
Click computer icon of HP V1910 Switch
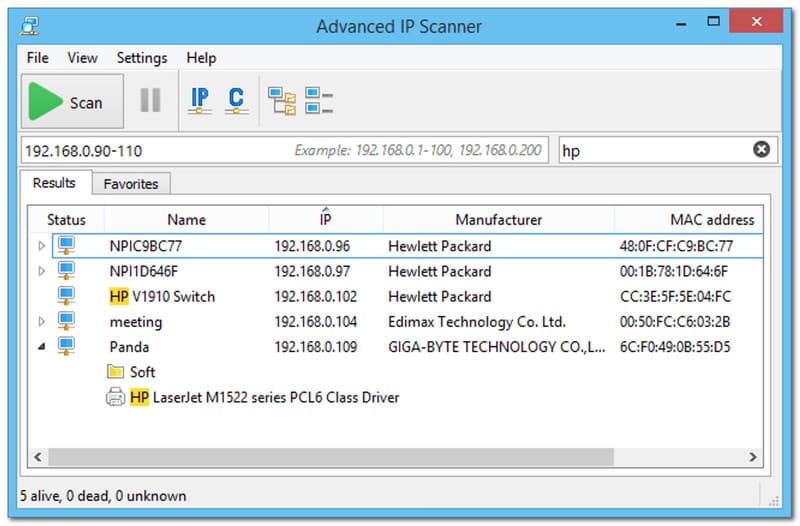(x=67, y=296)
